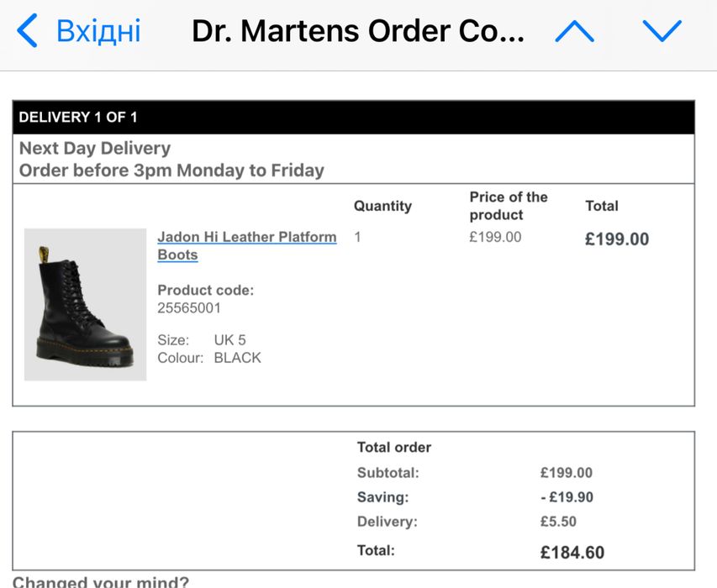Tap the Total order heading
Viewport: 717px width, 588px height.
393,448
